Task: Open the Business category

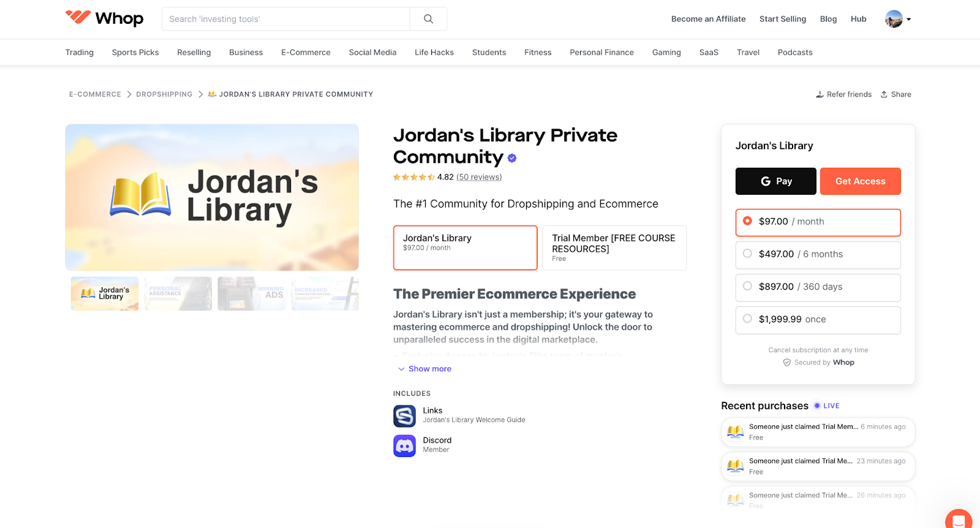Action: coord(246,53)
